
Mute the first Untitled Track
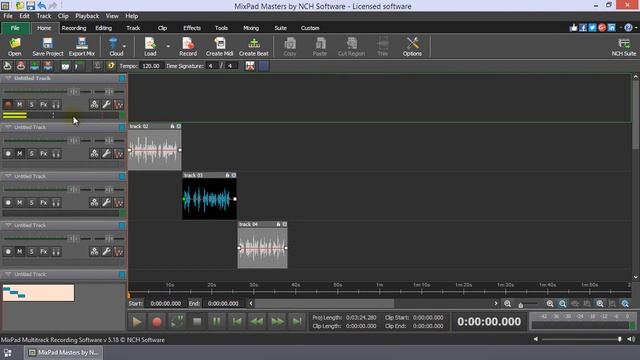[20, 105]
